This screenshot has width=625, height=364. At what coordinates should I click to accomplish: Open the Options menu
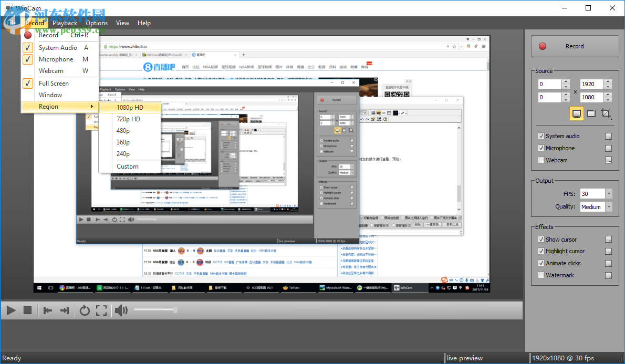coord(97,23)
